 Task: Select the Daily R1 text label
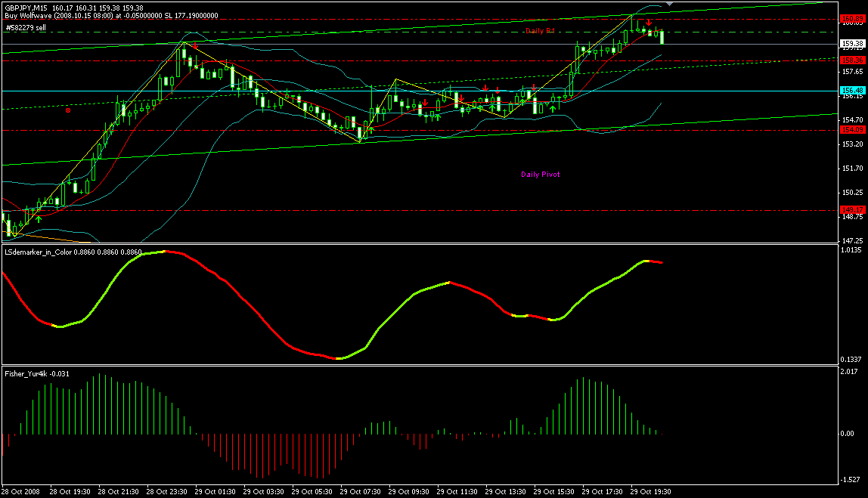point(540,30)
